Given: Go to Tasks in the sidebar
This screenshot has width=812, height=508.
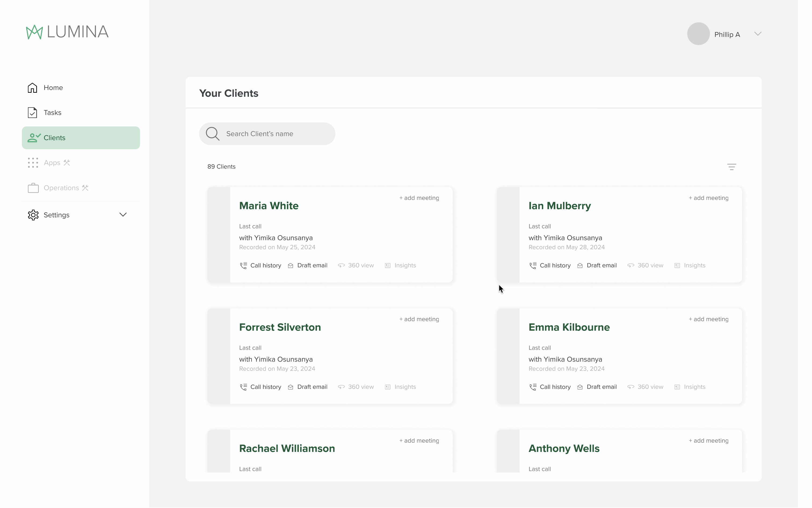Looking at the screenshot, I should pos(81,113).
